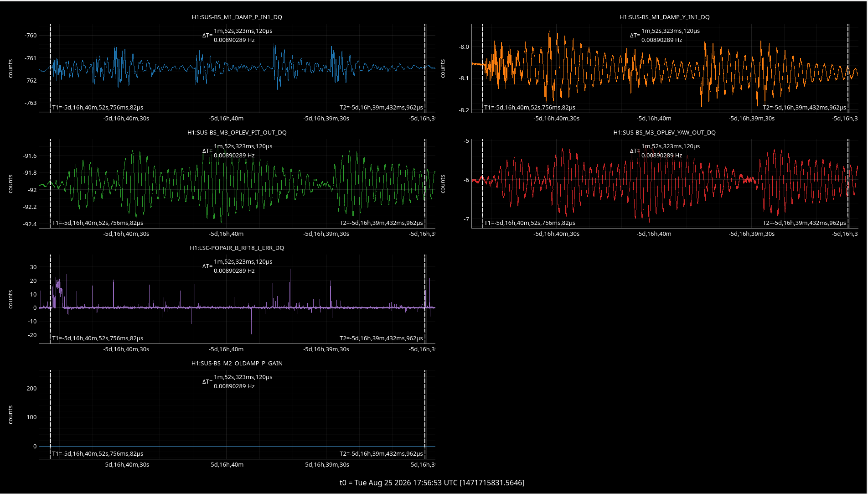The height and width of the screenshot is (494, 868).
Task: Click the T2 readout in the OPLEV_PIT_OUT_DQ plot
Action: [381, 223]
